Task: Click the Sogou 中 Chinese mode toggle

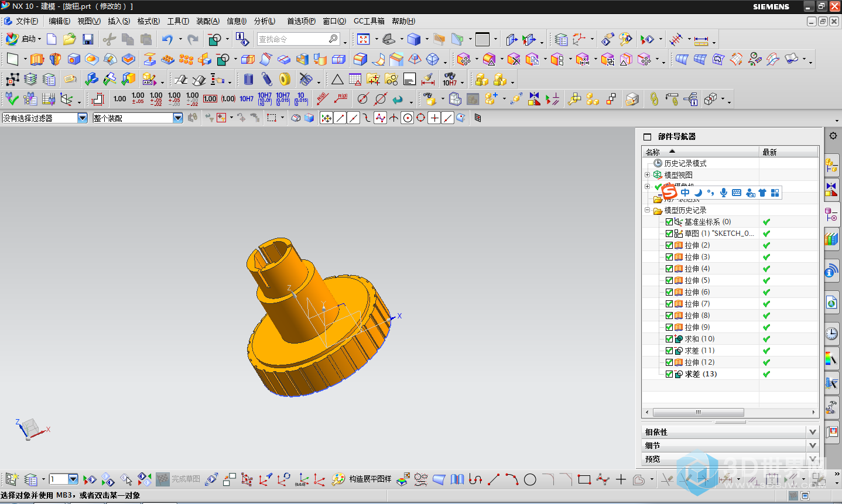Action: (x=684, y=193)
